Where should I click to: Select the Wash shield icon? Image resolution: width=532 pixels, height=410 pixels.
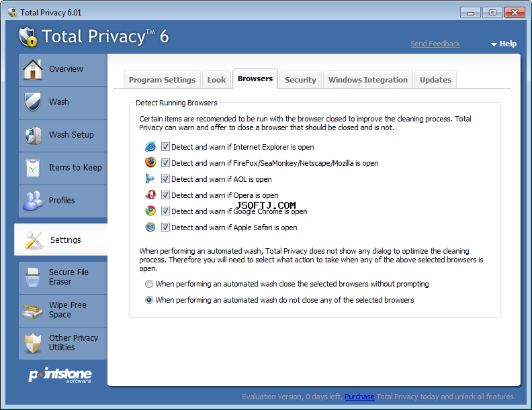point(32,102)
